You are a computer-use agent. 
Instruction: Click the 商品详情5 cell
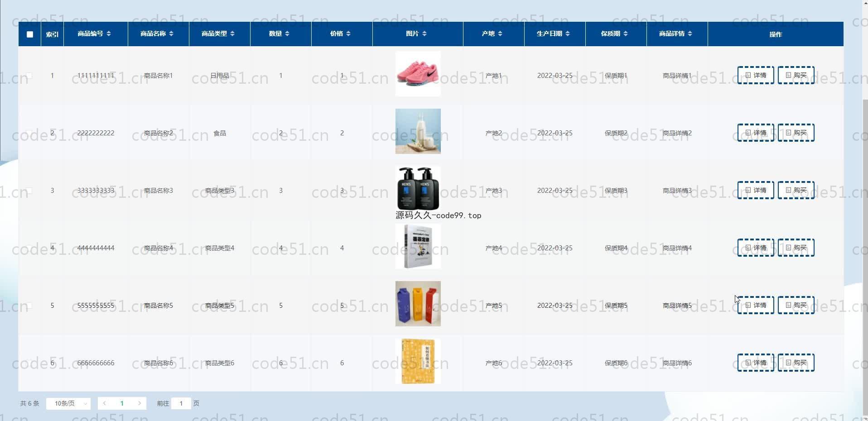point(677,306)
